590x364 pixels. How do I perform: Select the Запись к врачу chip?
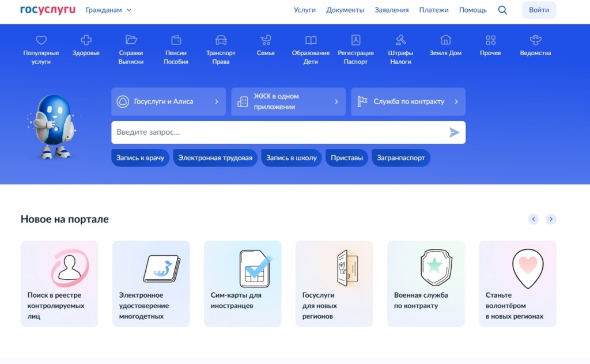tap(140, 158)
